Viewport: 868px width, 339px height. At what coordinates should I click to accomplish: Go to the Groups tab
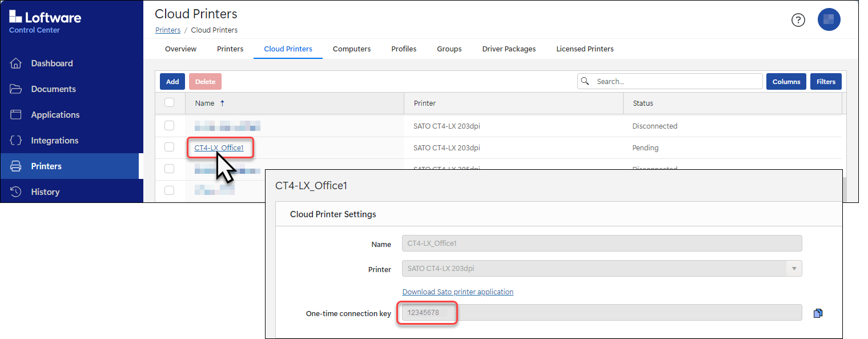449,49
